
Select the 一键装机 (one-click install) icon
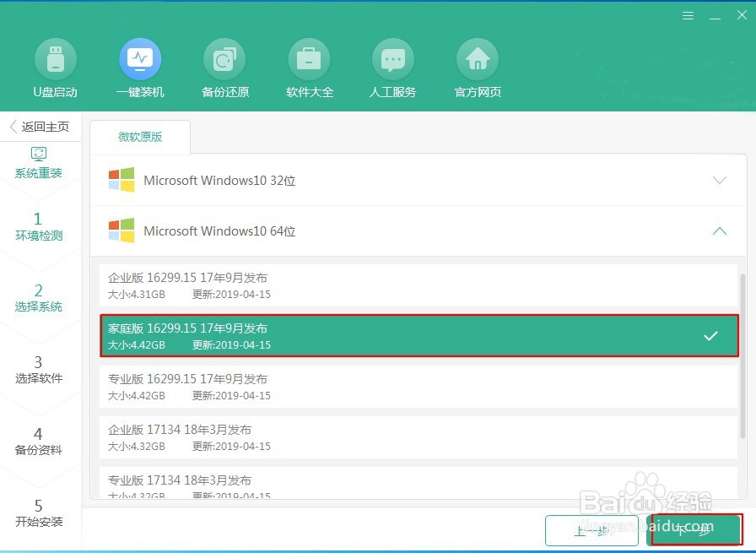[x=140, y=68]
